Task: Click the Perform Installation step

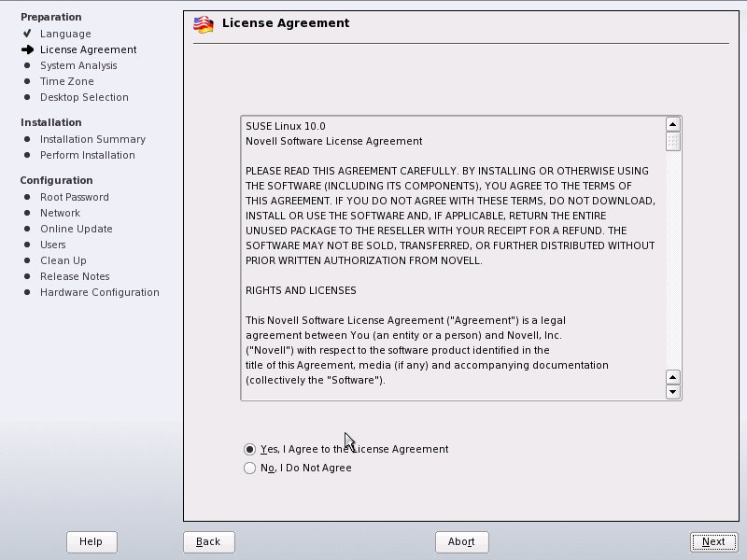Action: coord(88,155)
